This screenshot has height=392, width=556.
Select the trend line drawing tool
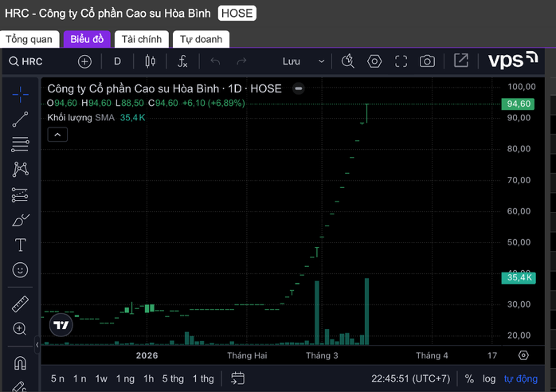click(21, 120)
